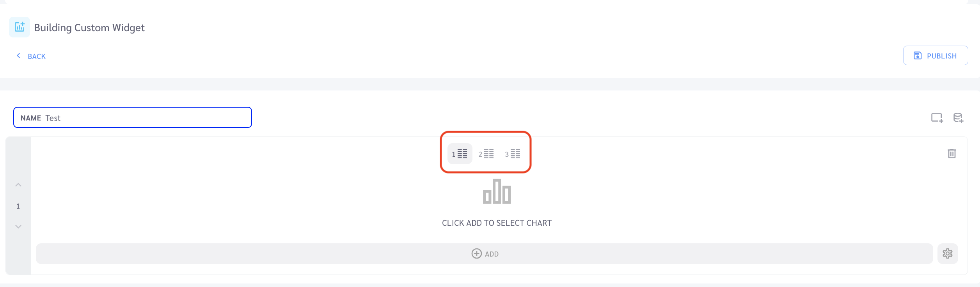The image size is (980, 287).
Task: Click the plus circle icon beside ADD
Action: (x=476, y=253)
